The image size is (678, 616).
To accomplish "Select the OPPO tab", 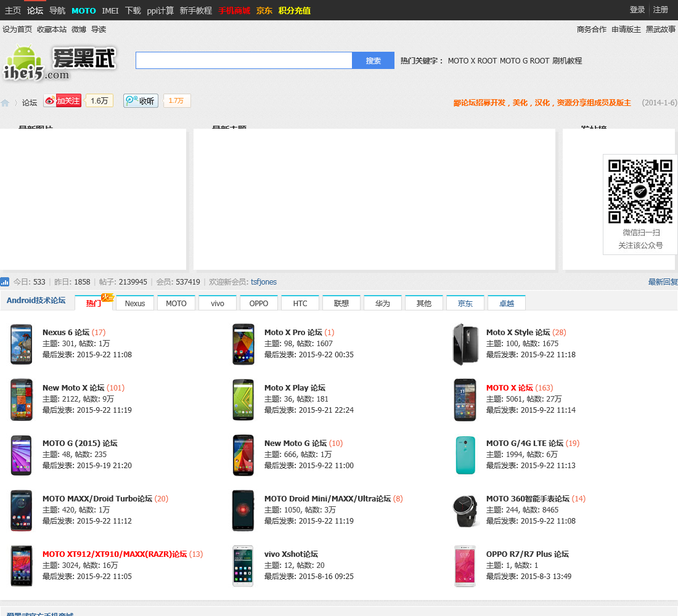I will point(259,303).
